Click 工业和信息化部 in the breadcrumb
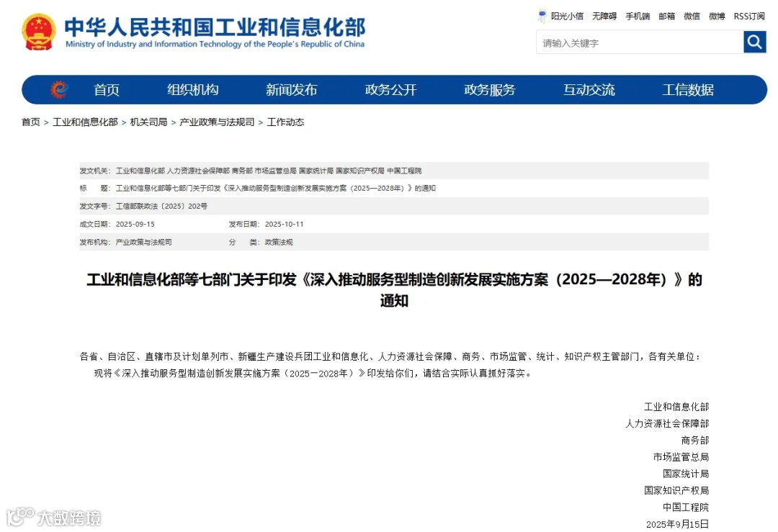This screenshot has height=532, width=778. coord(85,122)
